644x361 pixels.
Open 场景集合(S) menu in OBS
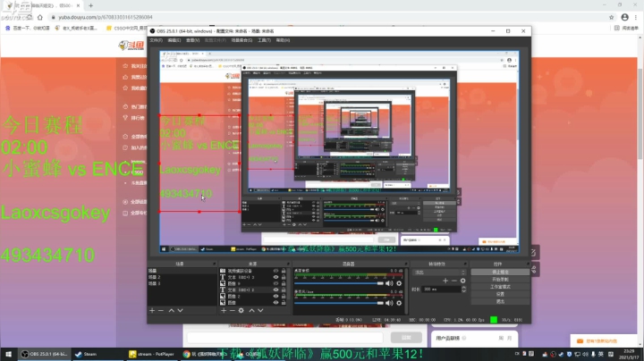(241, 40)
